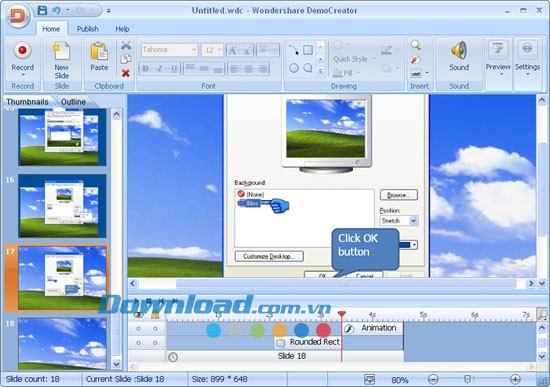Open the font size 12 dropdown

220,50
